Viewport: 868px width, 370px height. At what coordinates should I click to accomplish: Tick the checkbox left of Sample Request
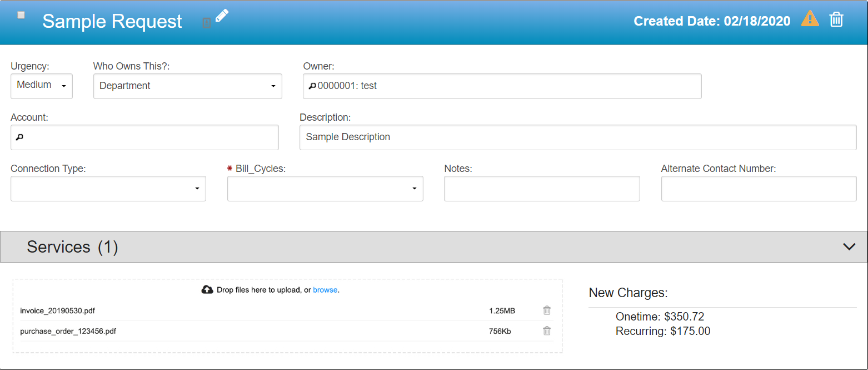21,15
